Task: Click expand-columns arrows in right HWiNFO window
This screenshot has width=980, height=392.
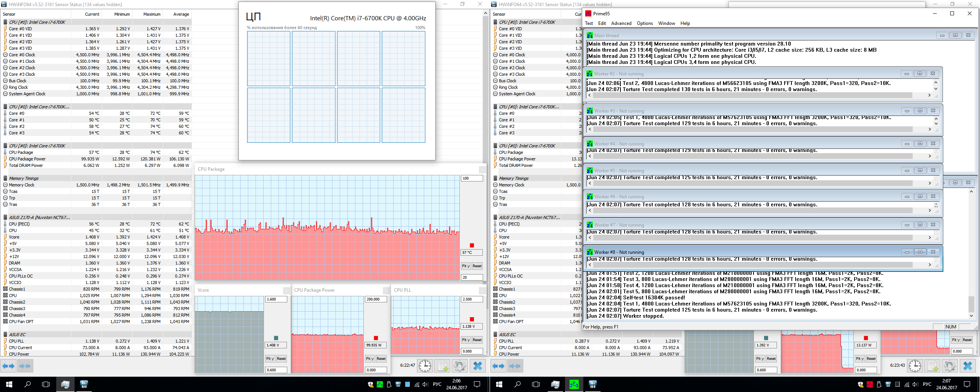Action: pyautogui.click(x=499, y=366)
